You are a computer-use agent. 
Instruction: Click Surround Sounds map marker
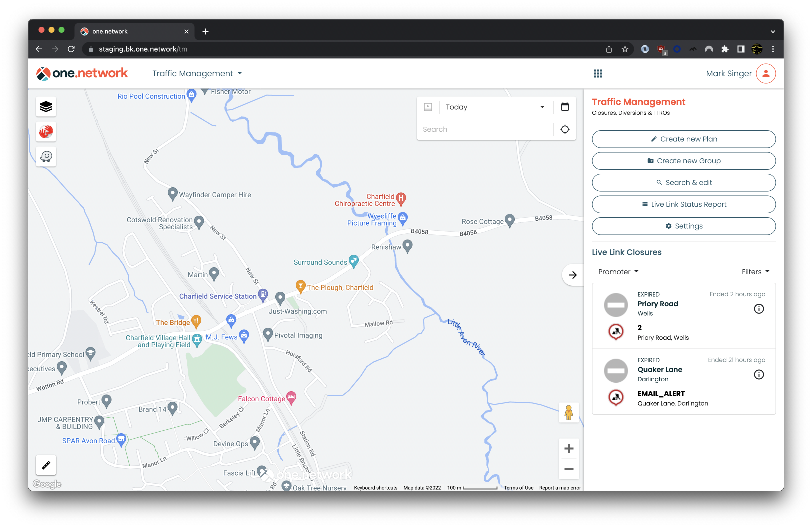click(354, 261)
